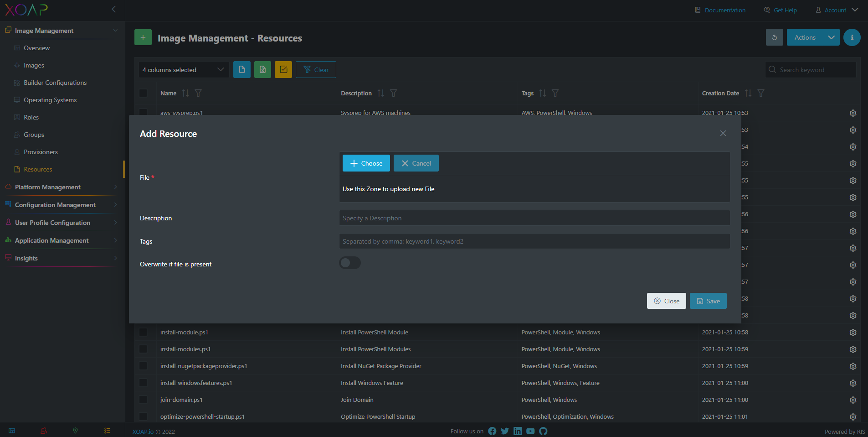Click the blue export file icon button

(242, 69)
